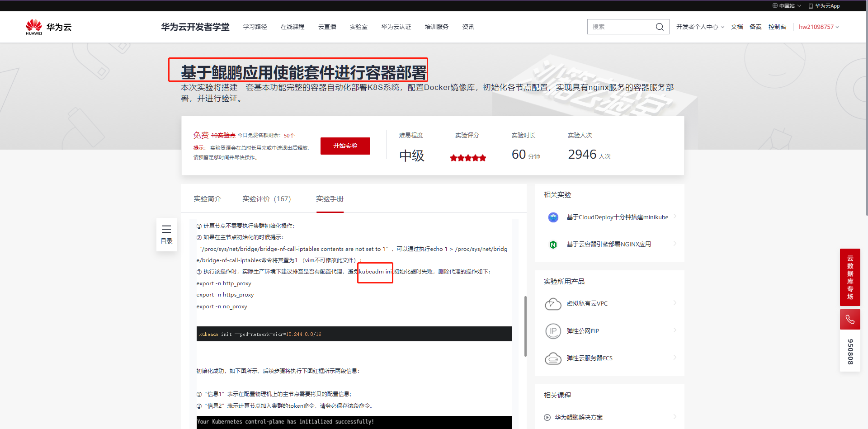The image size is (868, 429).
Task: Open the 文档 link
Action: click(x=737, y=27)
